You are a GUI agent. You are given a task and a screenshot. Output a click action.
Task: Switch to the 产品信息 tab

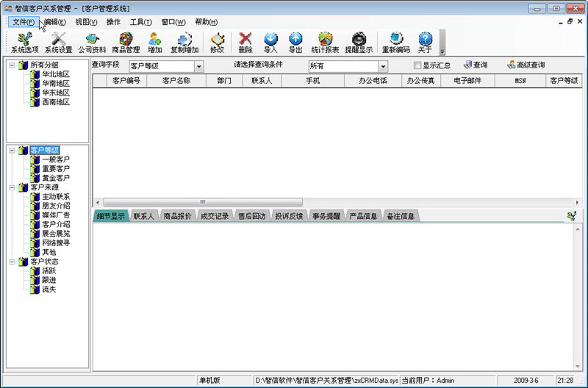363,216
